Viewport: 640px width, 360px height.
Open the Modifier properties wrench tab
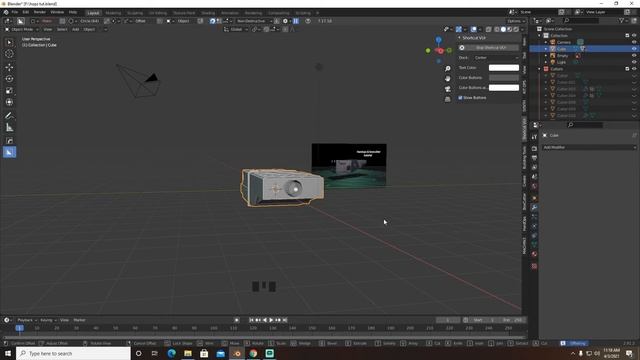click(534, 207)
